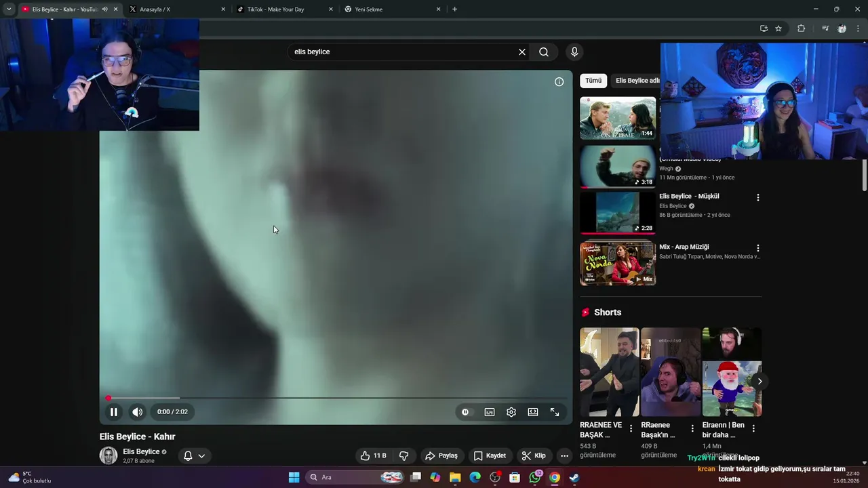The width and height of the screenshot is (868, 488).
Task: Open Chrome profile avatar
Action: 842,28
